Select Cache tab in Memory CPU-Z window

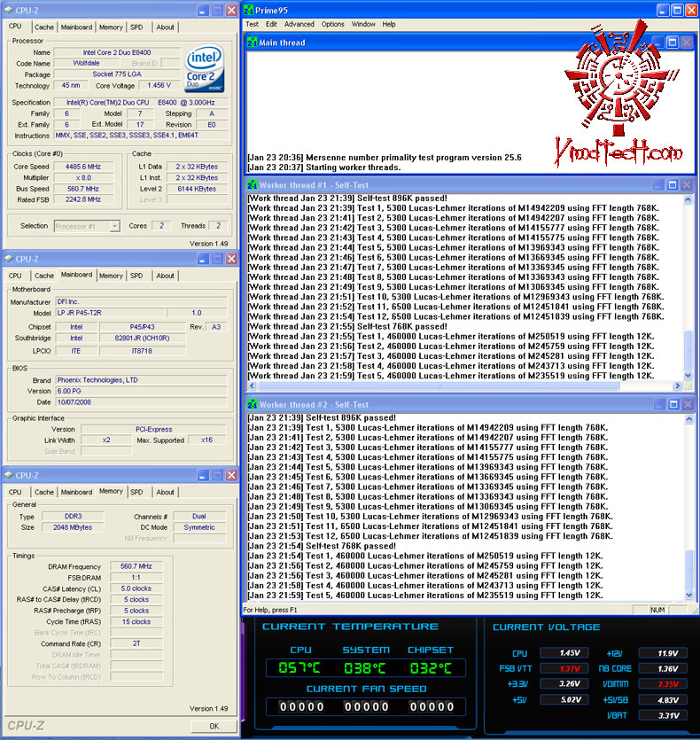44,492
